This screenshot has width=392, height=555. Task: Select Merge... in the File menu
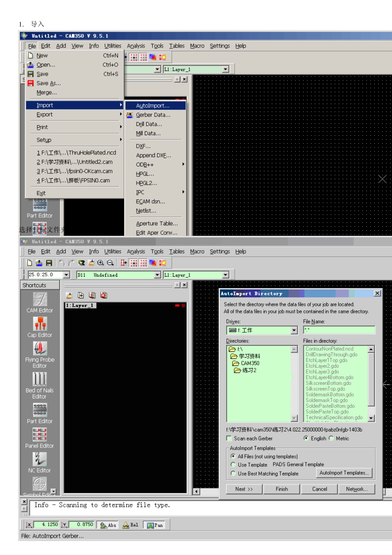point(75,92)
